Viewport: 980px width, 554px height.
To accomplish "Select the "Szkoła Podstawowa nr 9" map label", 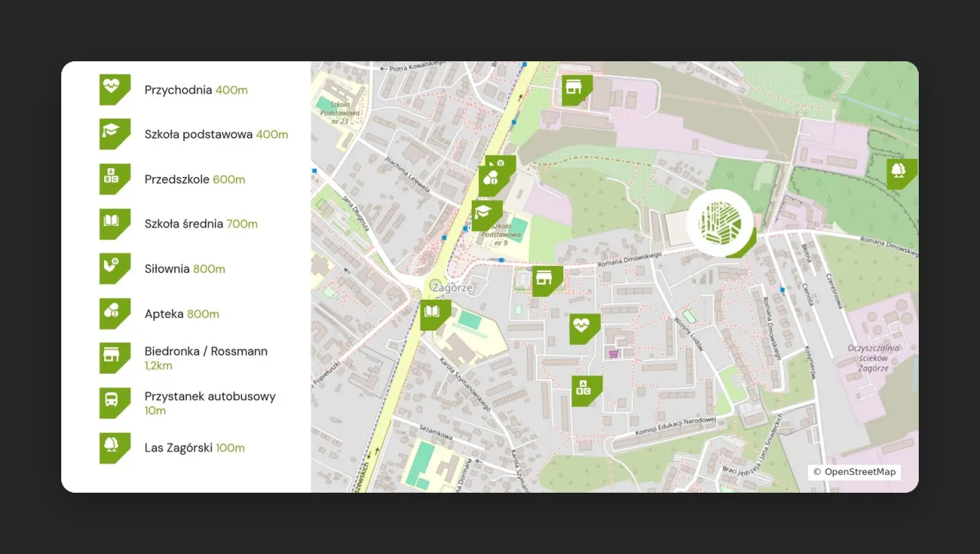I will click(500, 234).
